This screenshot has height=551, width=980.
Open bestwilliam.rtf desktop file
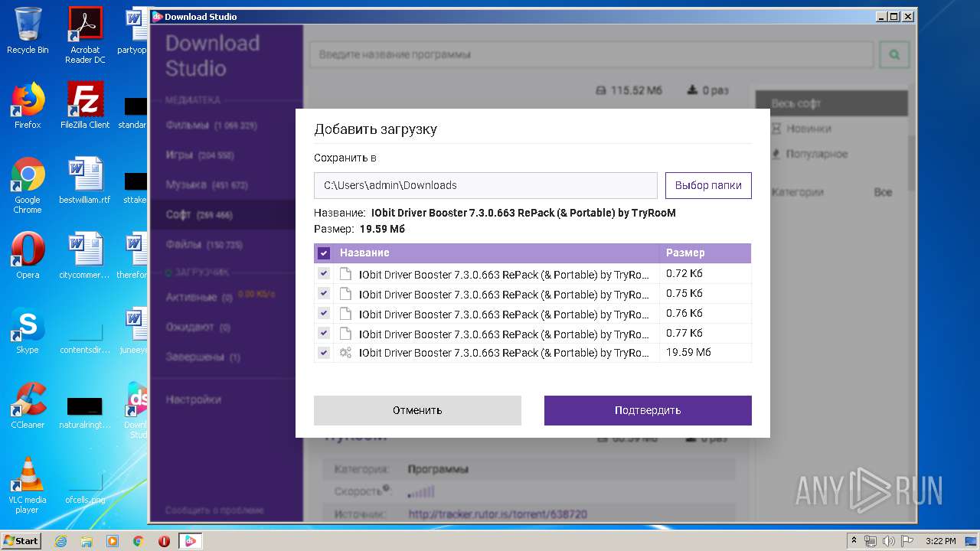click(85, 181)
